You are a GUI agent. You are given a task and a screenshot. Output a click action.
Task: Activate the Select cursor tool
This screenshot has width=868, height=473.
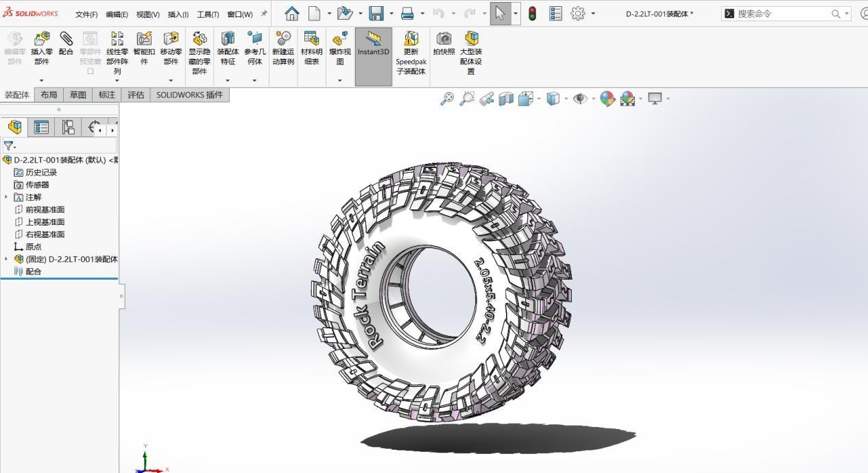pos(500,14)
